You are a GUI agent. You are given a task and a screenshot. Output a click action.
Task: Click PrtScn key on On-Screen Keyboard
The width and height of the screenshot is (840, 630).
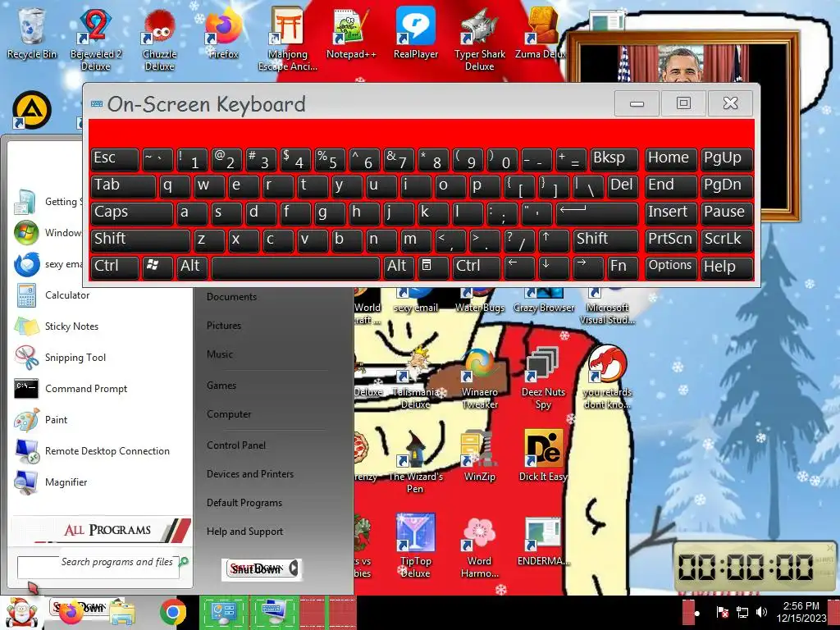(671, 240)
